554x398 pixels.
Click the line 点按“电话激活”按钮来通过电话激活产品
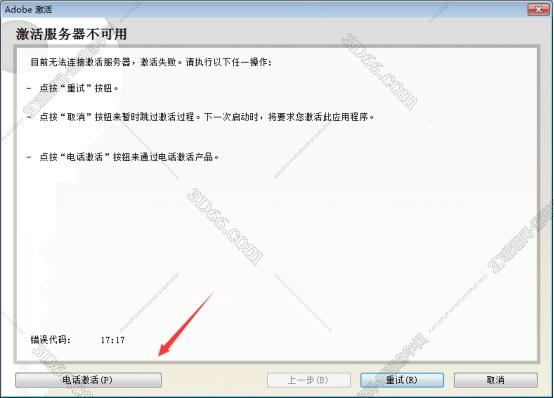(x=129, y=157)
